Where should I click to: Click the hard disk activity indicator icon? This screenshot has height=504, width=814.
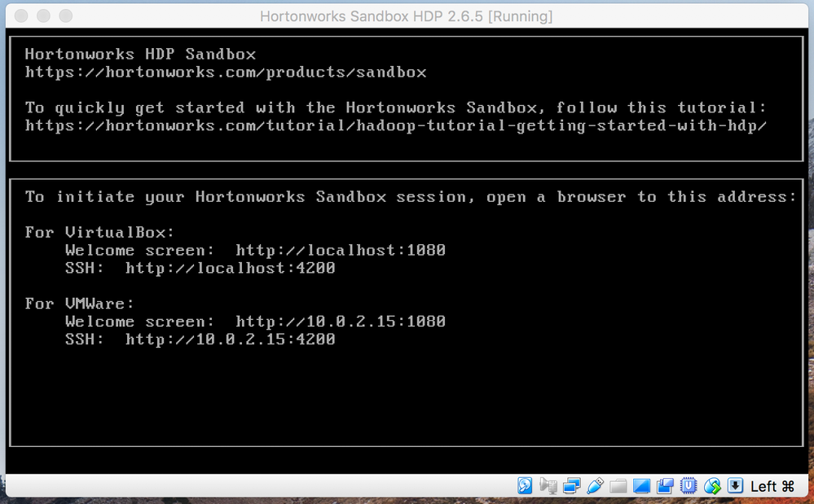525,486
